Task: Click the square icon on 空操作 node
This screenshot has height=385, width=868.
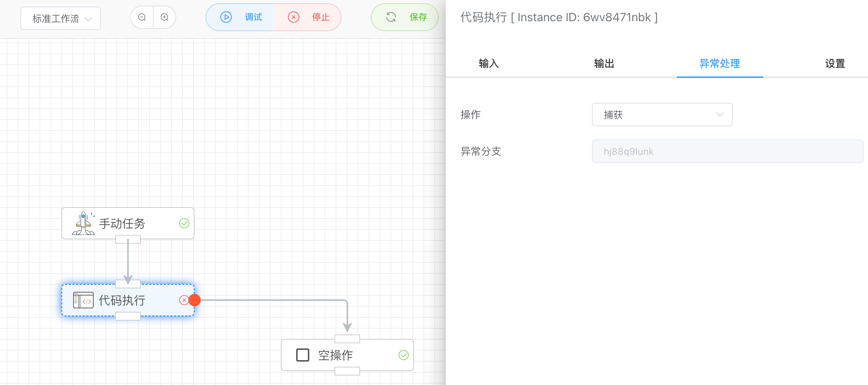Action: [x=302, y=355]
